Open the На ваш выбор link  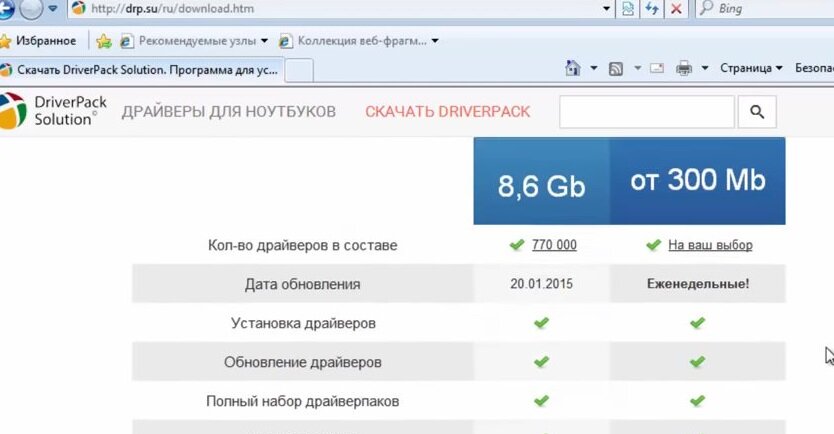pyautogui.click(x=710, y=245)
